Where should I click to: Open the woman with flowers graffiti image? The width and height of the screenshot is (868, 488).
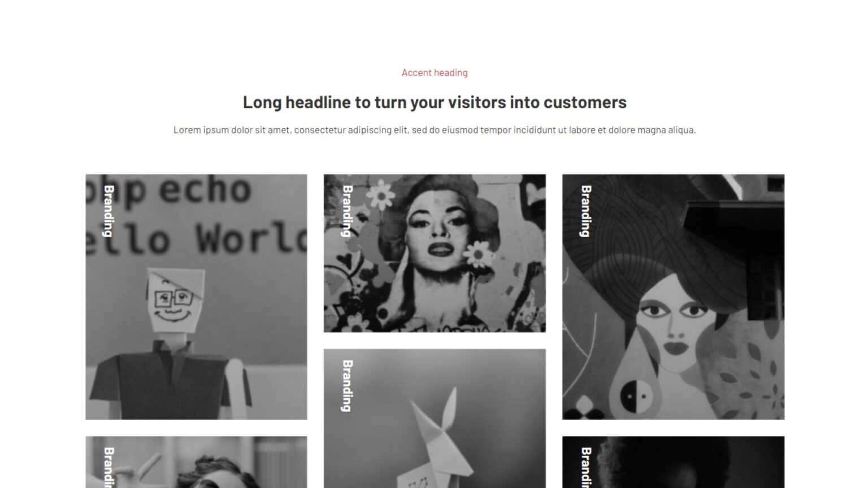click(x=435, y=253)
